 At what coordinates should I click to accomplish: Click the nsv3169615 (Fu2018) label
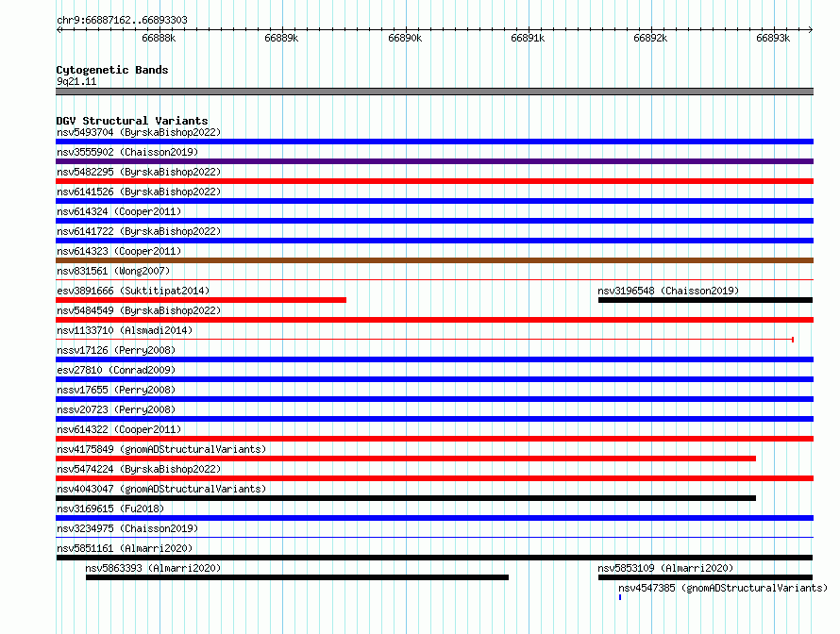tap(110, 509)
